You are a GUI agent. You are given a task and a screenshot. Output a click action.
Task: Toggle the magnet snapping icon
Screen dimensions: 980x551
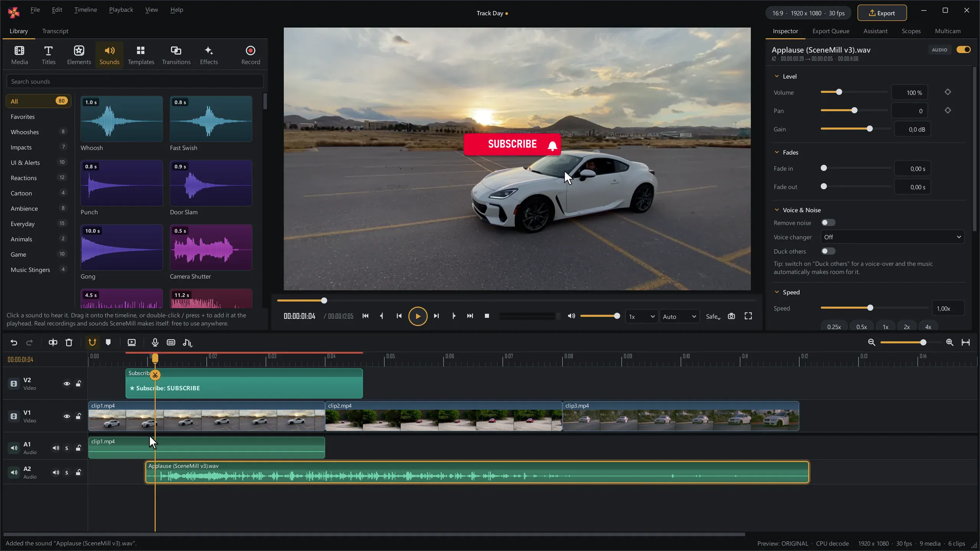tap(92, 342)
